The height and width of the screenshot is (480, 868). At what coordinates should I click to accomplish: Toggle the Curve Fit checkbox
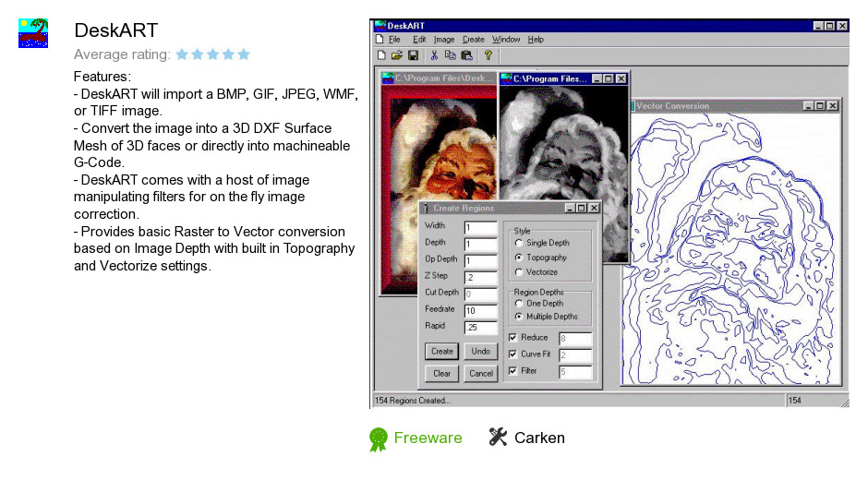coord(513,354)
